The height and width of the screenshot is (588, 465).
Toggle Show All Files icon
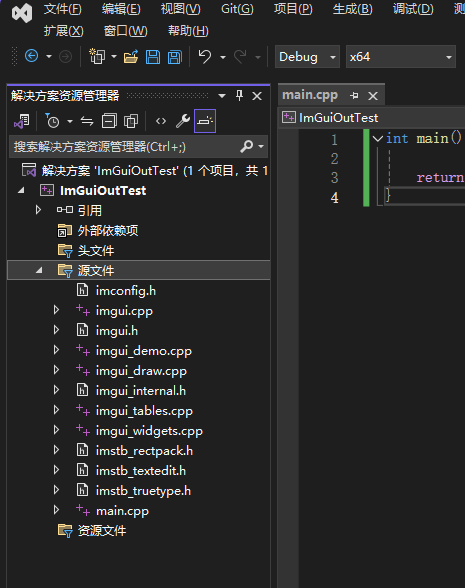click(x=131, y=121)
